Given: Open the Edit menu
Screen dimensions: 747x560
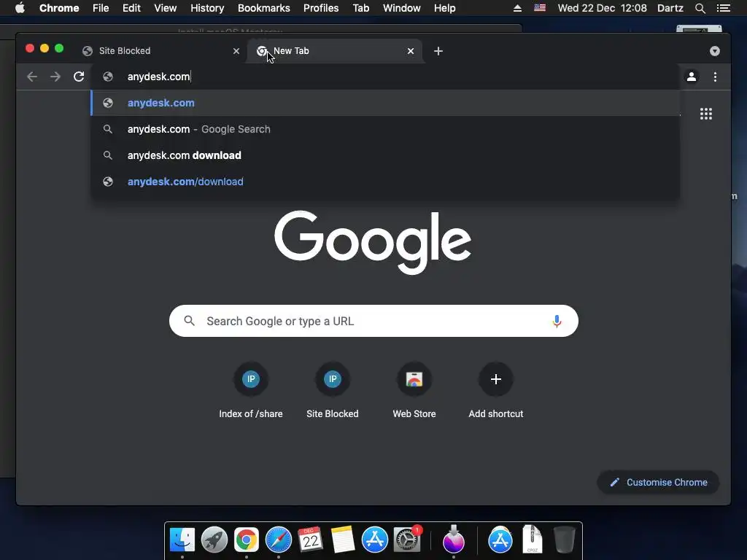Looking at the screenshot, I should pos(131,8).
